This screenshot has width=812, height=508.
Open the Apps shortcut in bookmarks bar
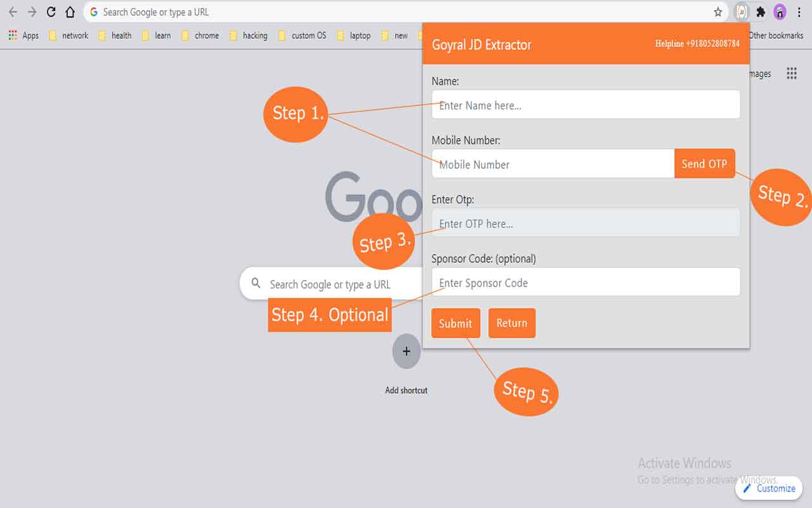point(23,36)
